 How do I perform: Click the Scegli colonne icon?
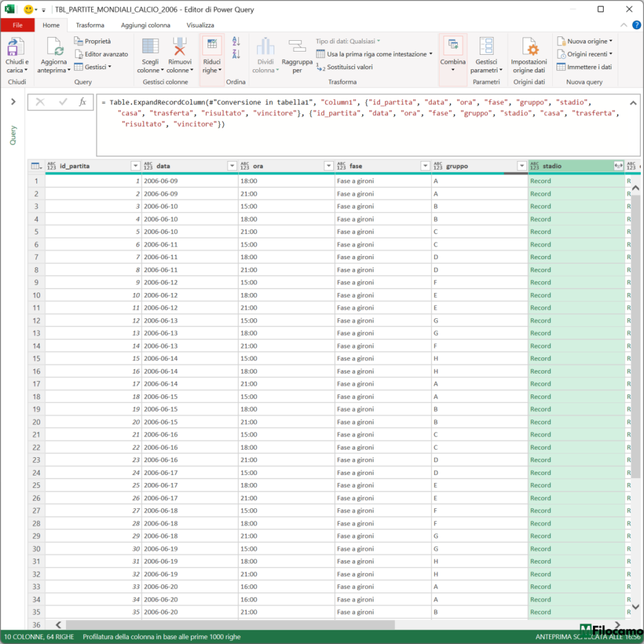(x=150, y=46)
